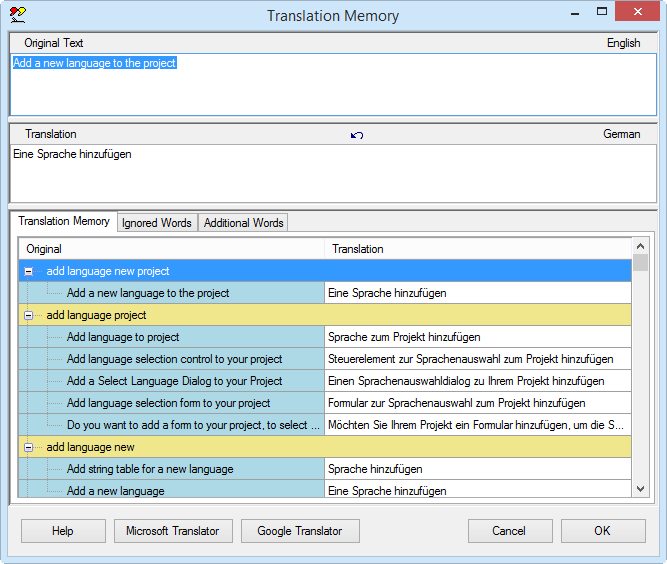Screen dimensions: 667x564
Task: Choose 'Add a Select Language Dialog' row
Action: tap(174, 381)
